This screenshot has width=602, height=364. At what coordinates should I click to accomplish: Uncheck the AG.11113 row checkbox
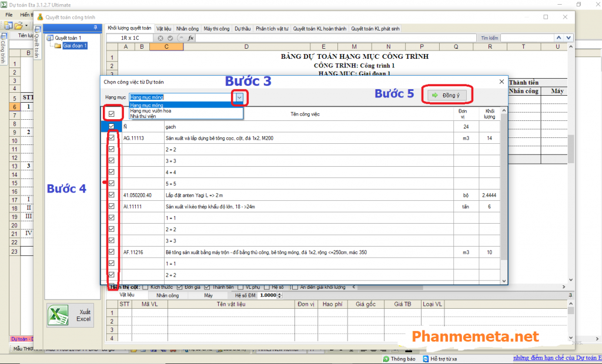click(111, 138)
